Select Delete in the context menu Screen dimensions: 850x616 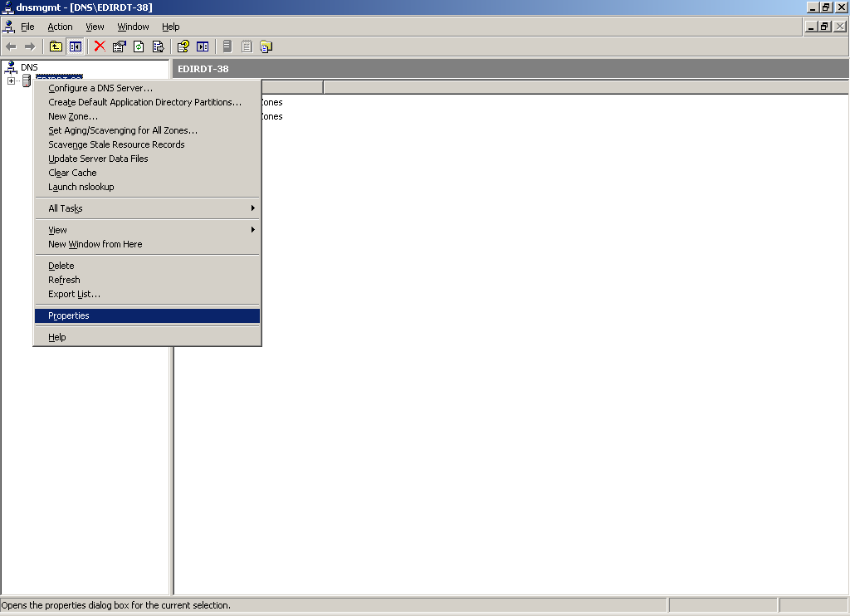(147, 266)
